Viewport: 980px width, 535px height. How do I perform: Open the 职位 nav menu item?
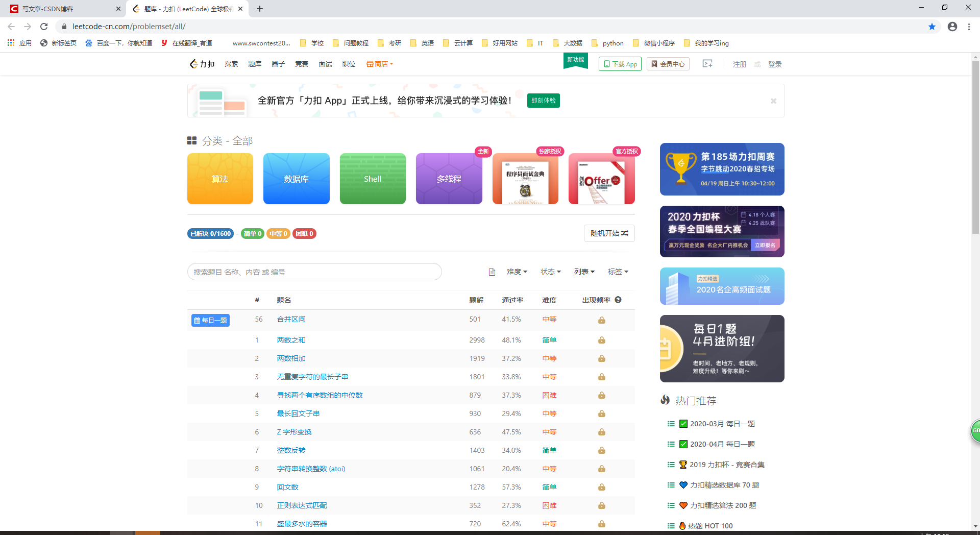349,64
